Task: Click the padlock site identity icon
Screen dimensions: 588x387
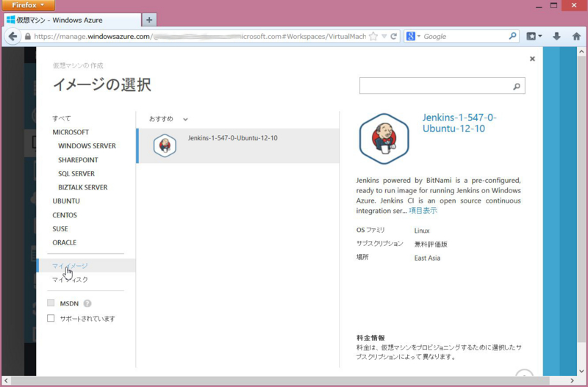Action: pos(27,36)
